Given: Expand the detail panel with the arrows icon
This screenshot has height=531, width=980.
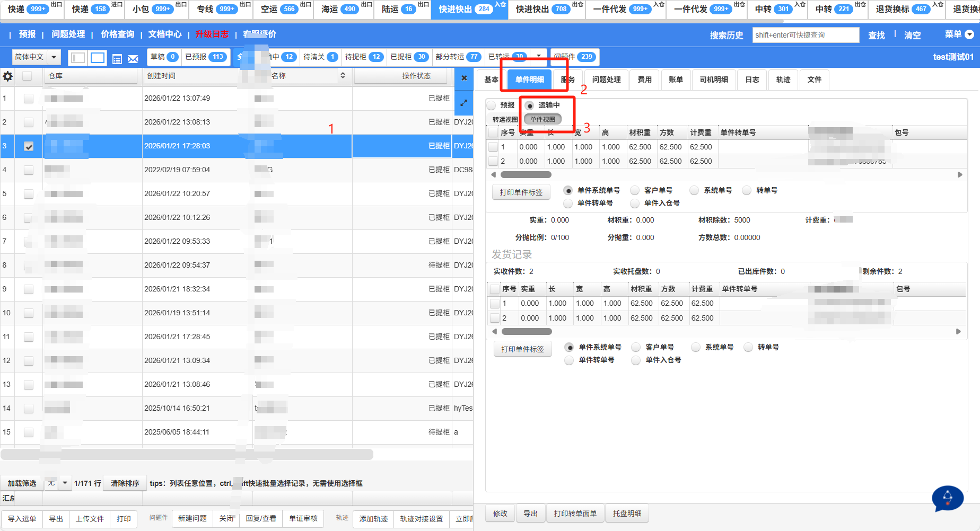Looking at the screenshot, I should click(x=464, y=103).
